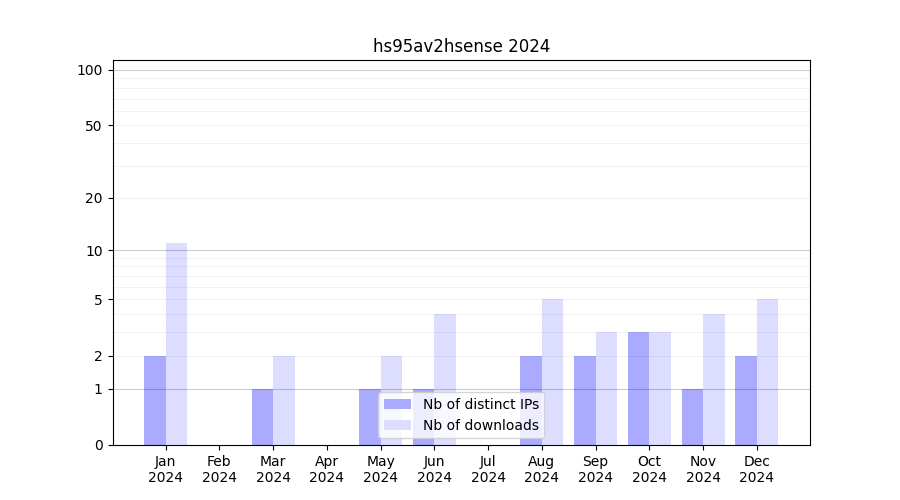Viewport: 900px width, 500px height.
Task: Click the dark blue distinct IPs legend swatch
Action: (397, 404)
